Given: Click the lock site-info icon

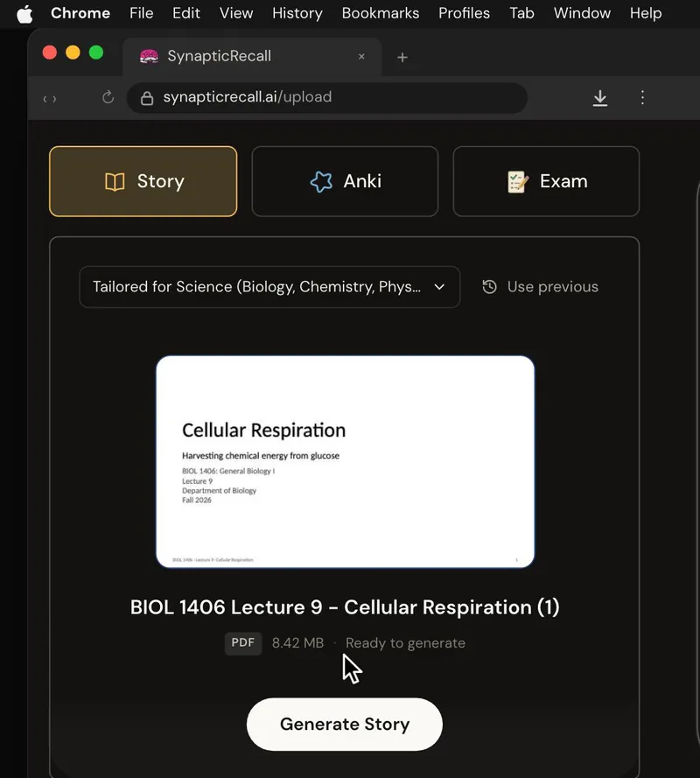Looking at the screenshot, I should 147,98.
